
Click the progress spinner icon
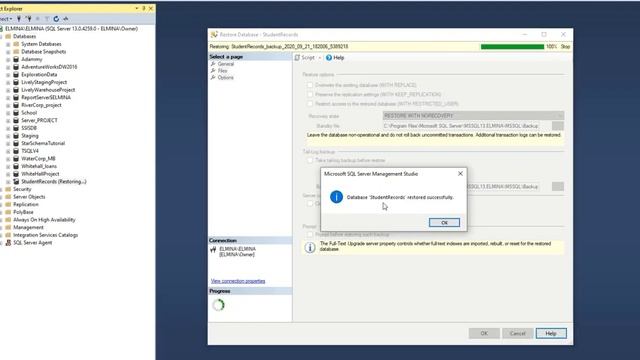click(x=219, y=305)
